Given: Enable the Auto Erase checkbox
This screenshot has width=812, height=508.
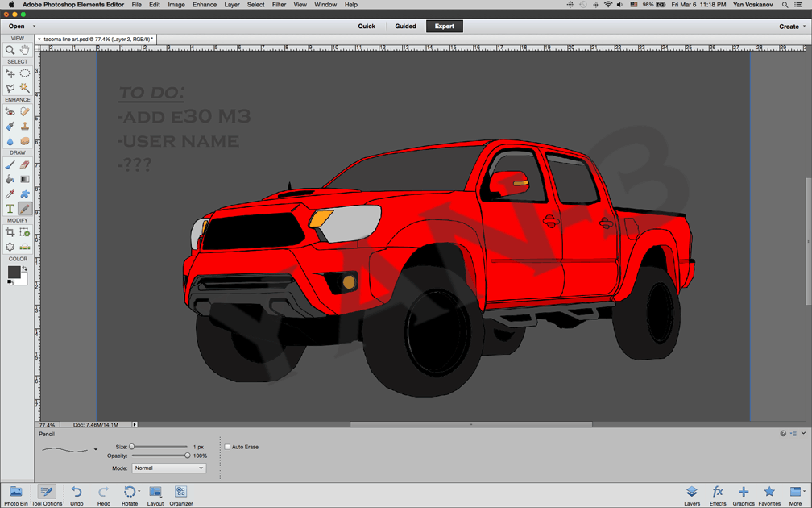Looking at the screenshot, I should (227, 447).
